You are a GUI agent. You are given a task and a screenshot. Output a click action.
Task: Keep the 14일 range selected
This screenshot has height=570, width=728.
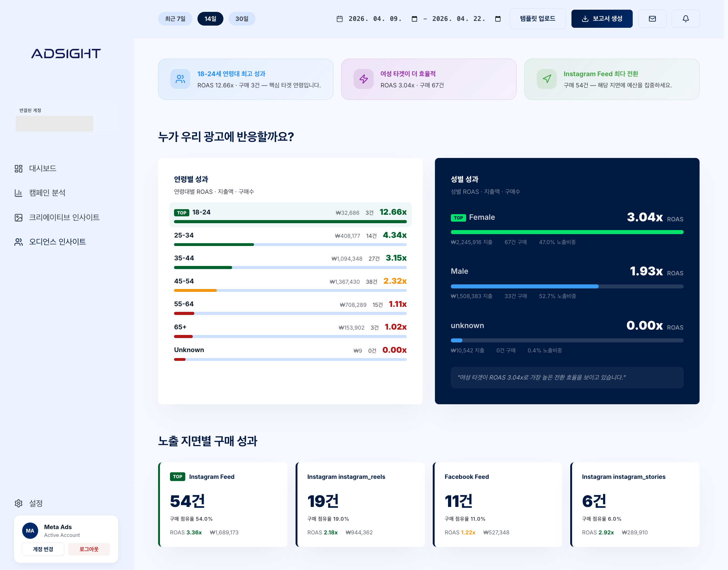(210, 19)
